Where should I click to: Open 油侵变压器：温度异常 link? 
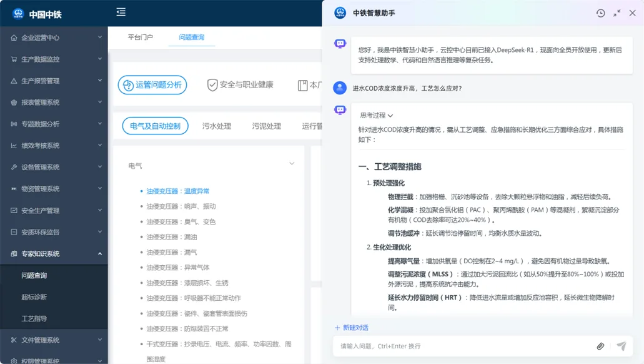[x=178, y=191]
